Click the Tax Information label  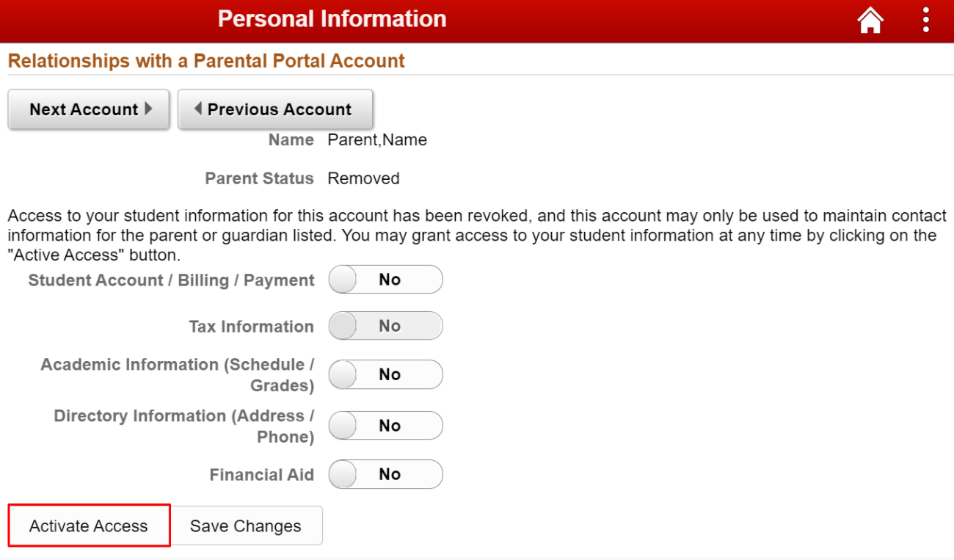(x=251, y=327)
